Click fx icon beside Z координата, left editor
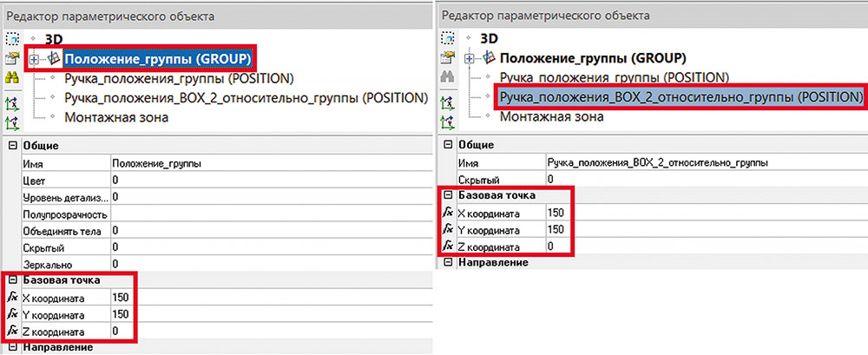Screen dimensions: 868x355 [12, 332]
